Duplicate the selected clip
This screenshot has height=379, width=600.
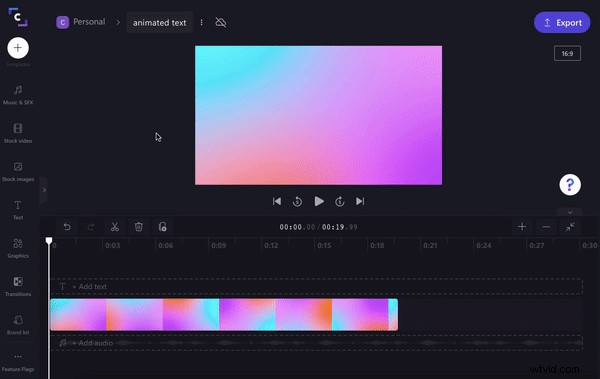[x=163, y=227]
